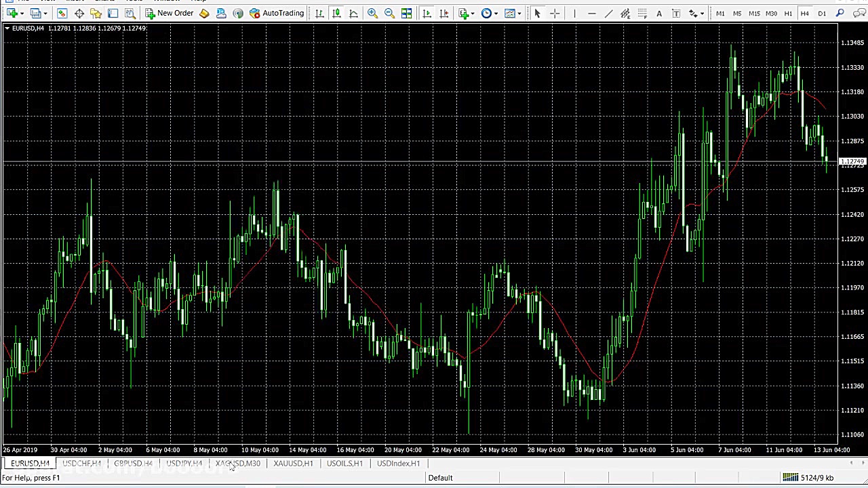Image resolution: width=868 pixels, height=488 pixels.
Task: Select the Fibonacci Retracement tool
Action: point(642,13)
